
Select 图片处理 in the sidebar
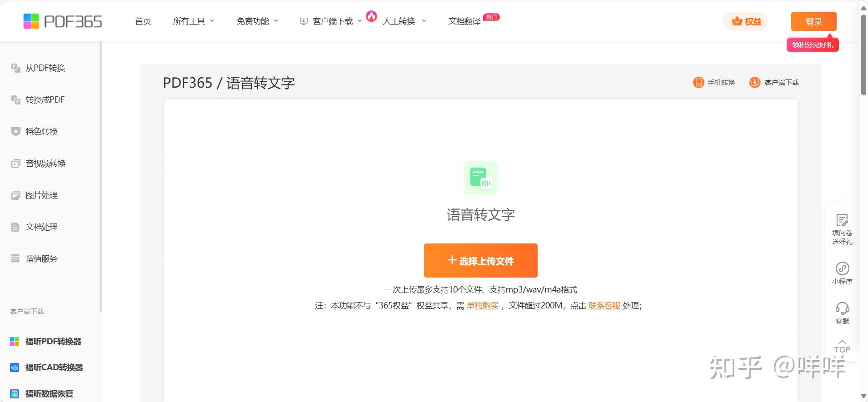[42, 195]
